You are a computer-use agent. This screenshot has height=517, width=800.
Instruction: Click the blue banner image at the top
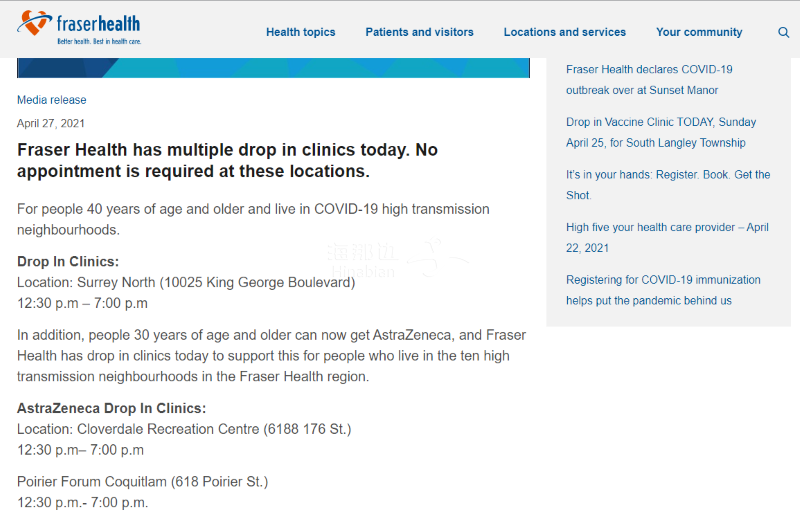point(273,68)
